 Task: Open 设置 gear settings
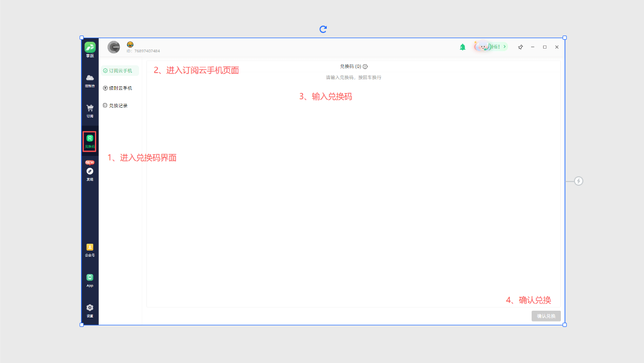(90, 311)
